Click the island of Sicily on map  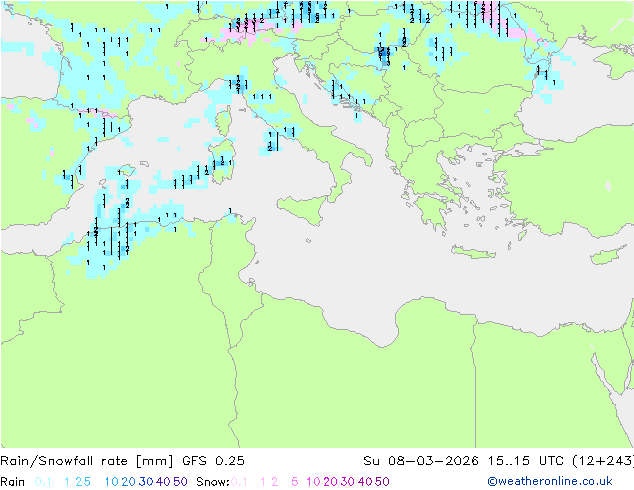(x=304, y=208)
